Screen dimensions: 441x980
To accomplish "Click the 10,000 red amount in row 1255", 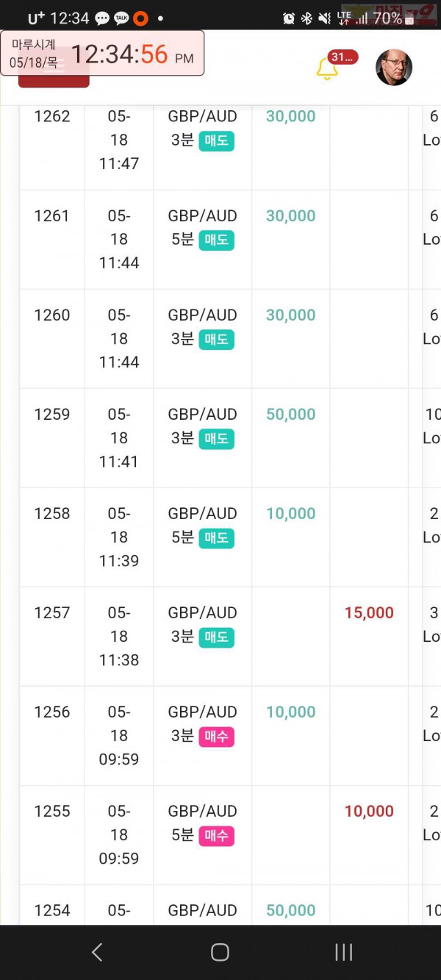I will 369,811.
